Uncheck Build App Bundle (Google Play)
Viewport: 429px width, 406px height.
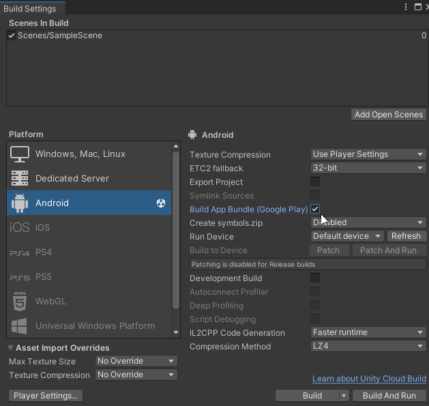pos(315,209)
